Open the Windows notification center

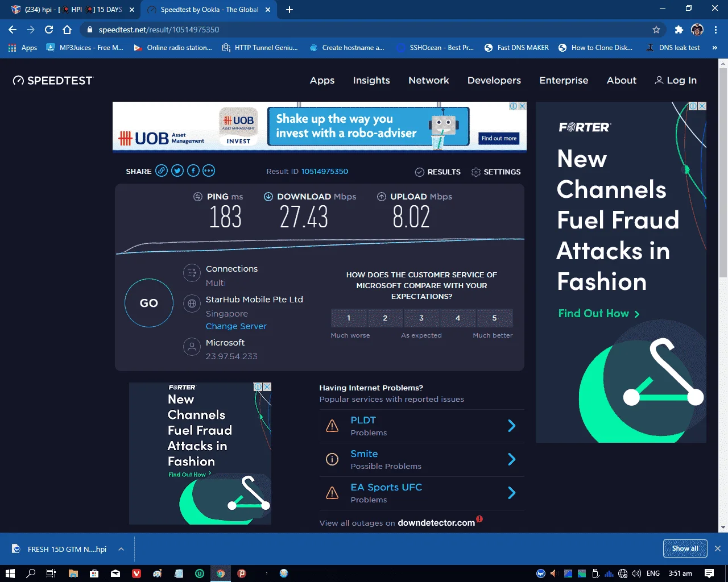click(x=709, y=573)
